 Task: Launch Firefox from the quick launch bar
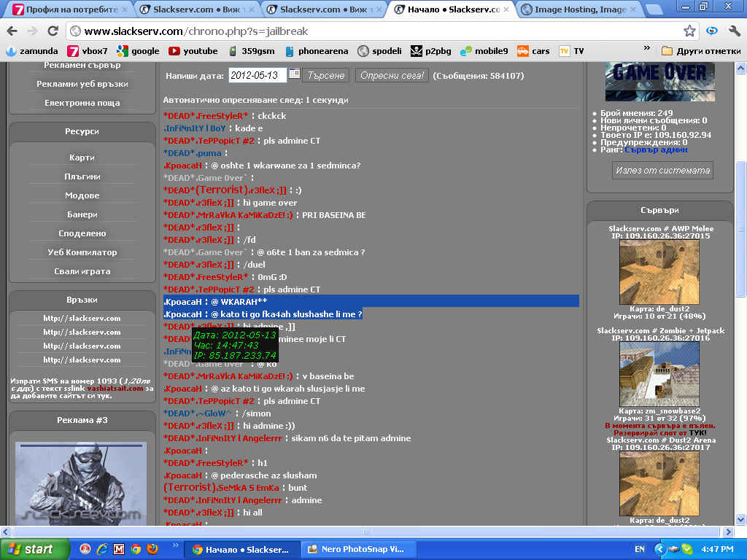click(x=152, y=549)
